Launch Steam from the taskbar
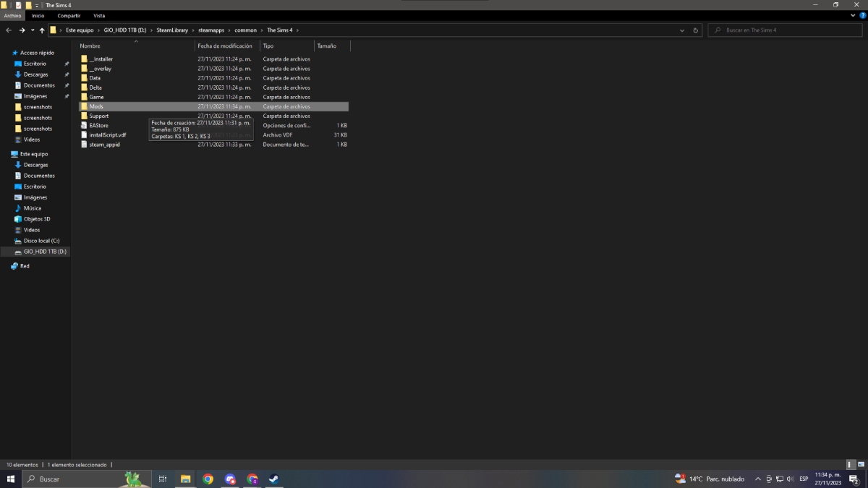Screen dimensions: 868x488 click(x=273, y=479)
